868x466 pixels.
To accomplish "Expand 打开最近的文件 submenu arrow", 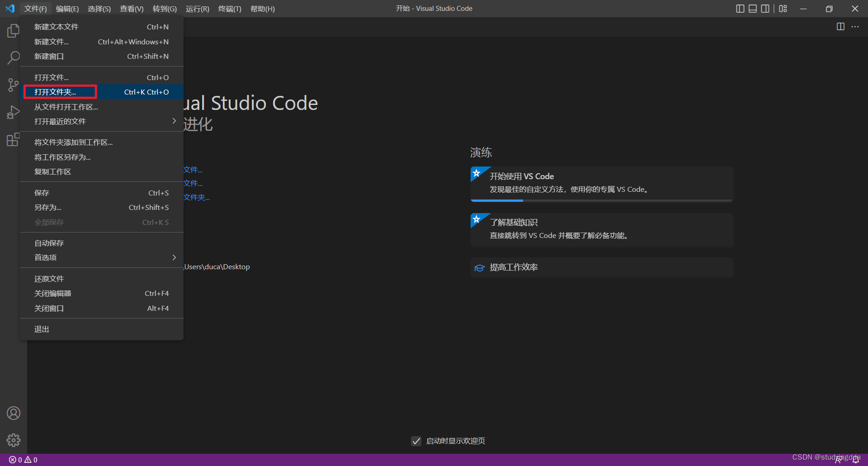I will [174, 121].
